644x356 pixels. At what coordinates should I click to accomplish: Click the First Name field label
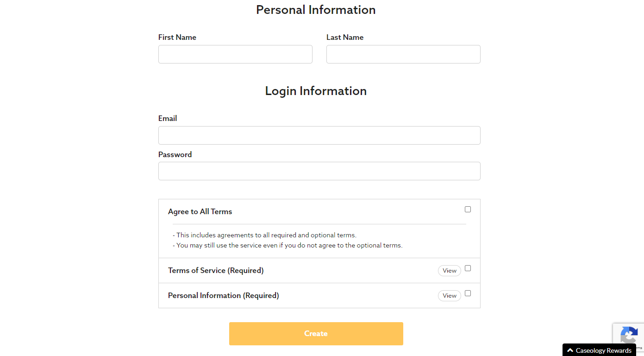(177, 37)
